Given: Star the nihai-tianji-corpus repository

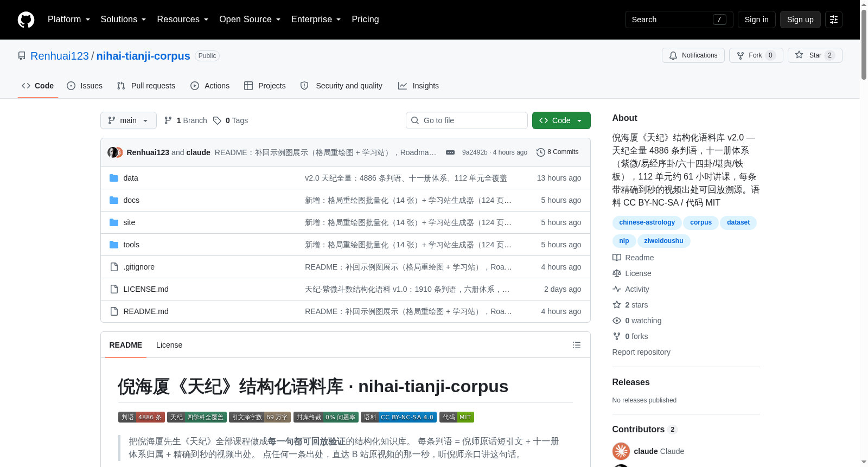Looking at the screenshot, I should pos(814,55).
